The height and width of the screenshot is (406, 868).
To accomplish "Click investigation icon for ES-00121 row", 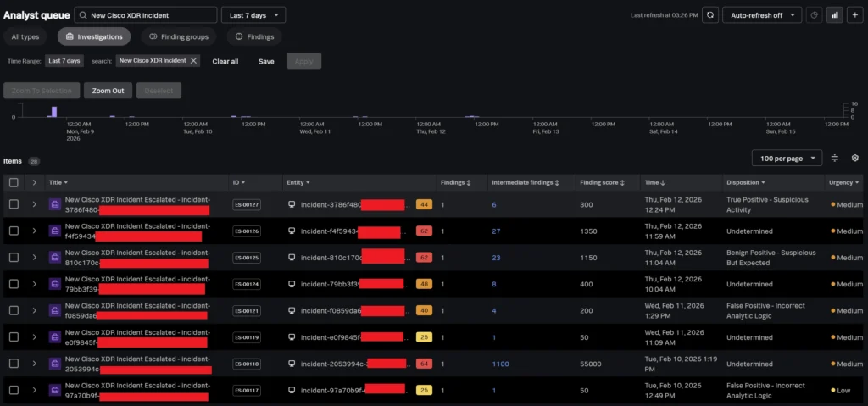I will (54, 311).
